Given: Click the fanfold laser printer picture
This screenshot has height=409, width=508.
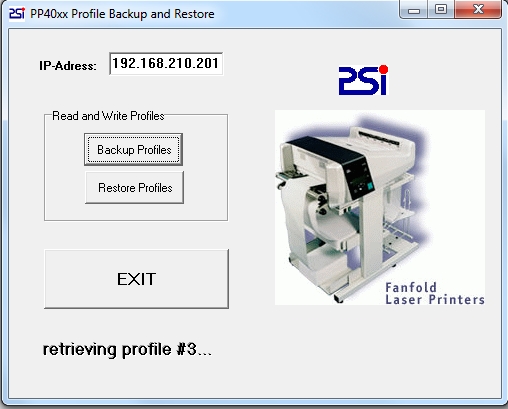Looking at the screenshot, I should click(380, 207).
